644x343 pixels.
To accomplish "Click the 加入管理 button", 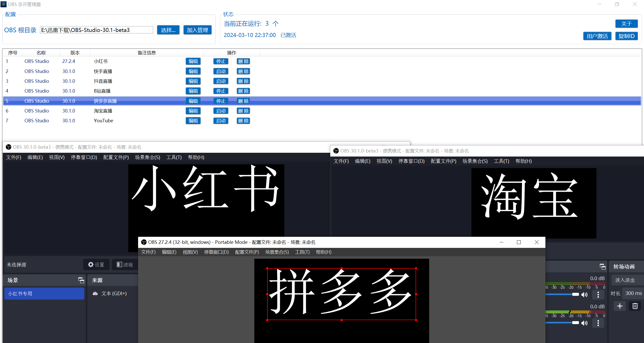I will click(x=197, y=30).
